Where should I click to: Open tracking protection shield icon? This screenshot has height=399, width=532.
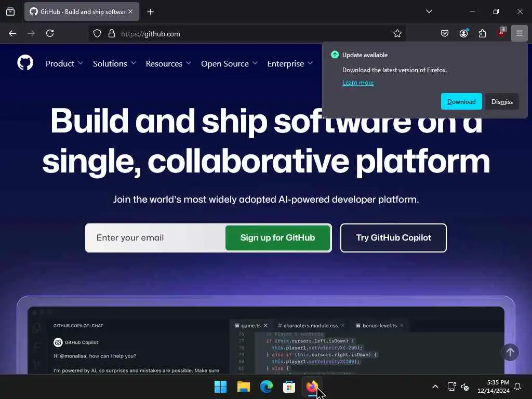(x=97, y=34)
